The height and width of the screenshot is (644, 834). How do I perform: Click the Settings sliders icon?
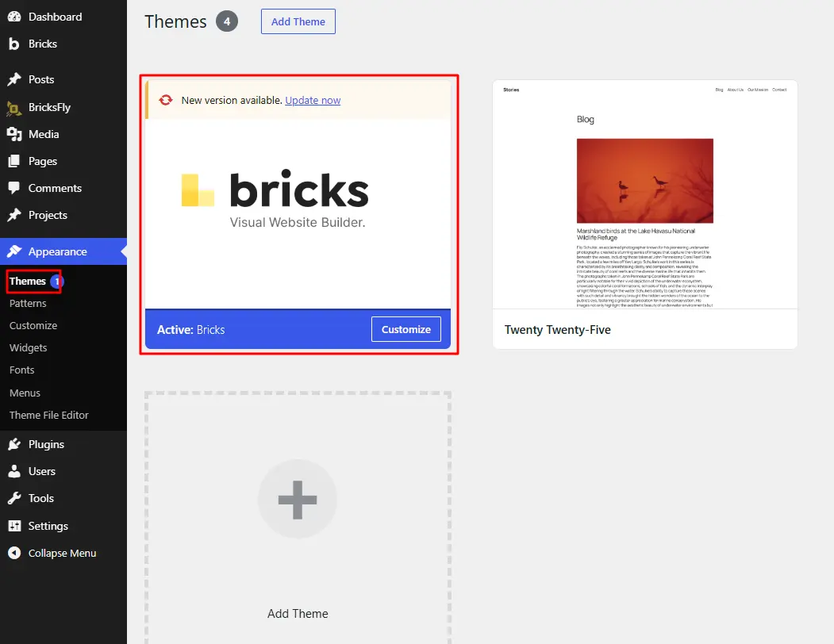tap(14, 526)
